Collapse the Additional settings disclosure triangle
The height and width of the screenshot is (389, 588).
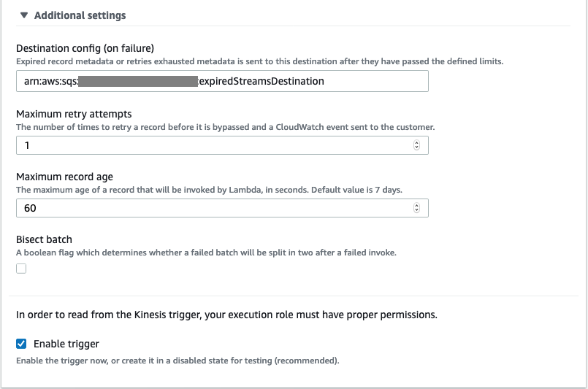(x=24, y=15)
